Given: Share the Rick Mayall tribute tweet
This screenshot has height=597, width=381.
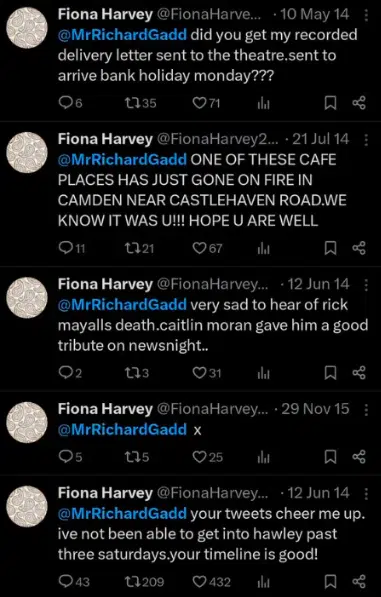Looking at the screenshot, I should 359,373.
